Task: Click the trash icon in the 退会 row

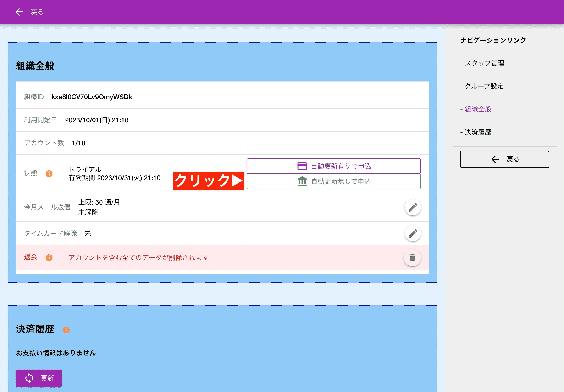Action: (412, 257)
